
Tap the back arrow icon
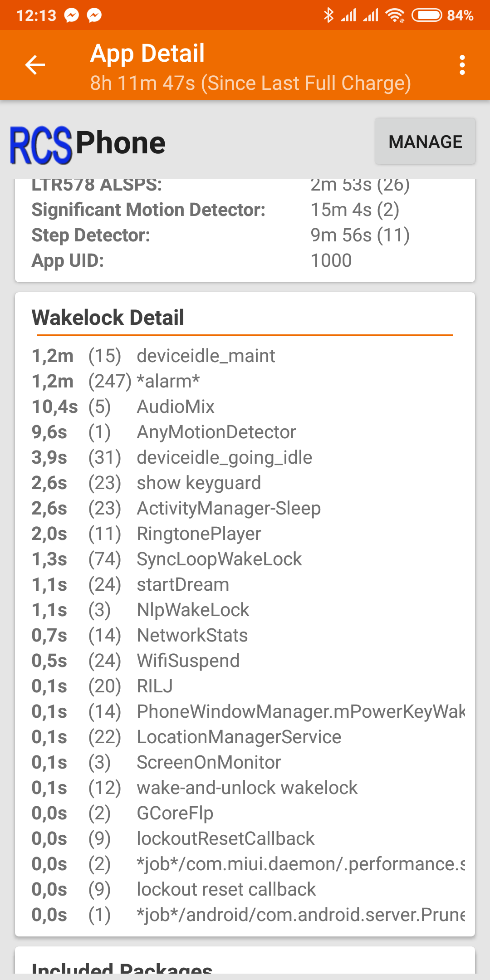pos(35,65)
